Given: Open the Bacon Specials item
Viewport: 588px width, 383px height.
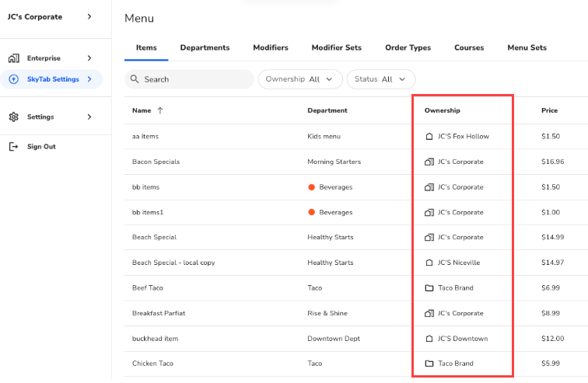Looking at the screenshot, I should tap(156, 162).
